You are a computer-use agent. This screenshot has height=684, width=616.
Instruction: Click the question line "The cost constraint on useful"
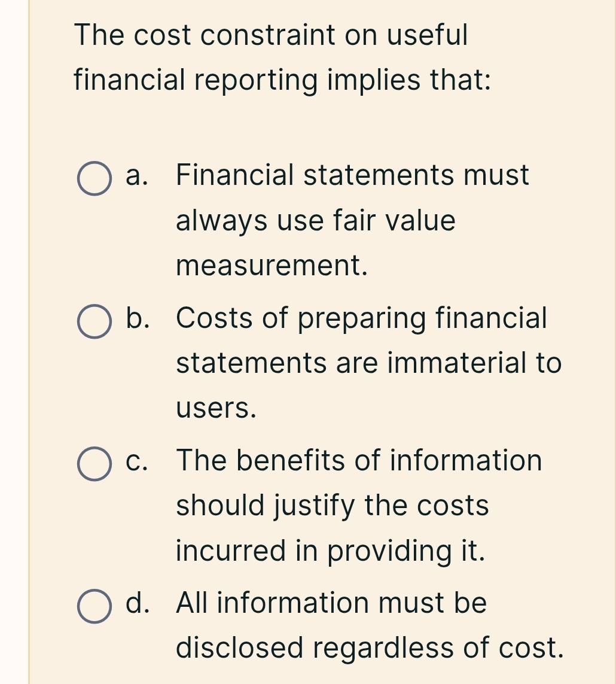(x=271, y=35)
